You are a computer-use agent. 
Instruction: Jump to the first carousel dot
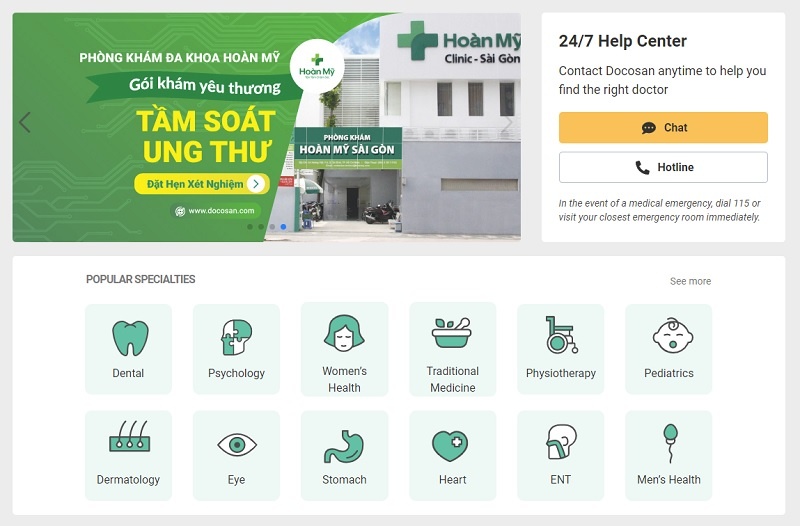[x=249, y=227]
